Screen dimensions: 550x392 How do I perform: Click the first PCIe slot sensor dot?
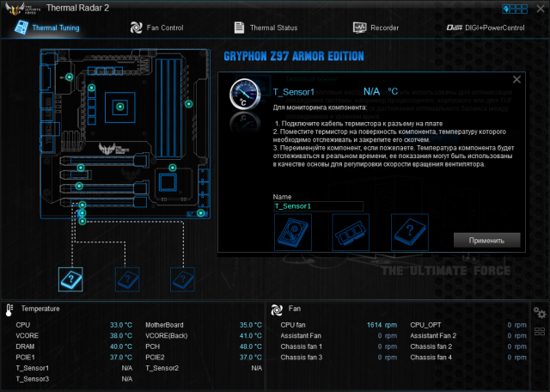81,168
